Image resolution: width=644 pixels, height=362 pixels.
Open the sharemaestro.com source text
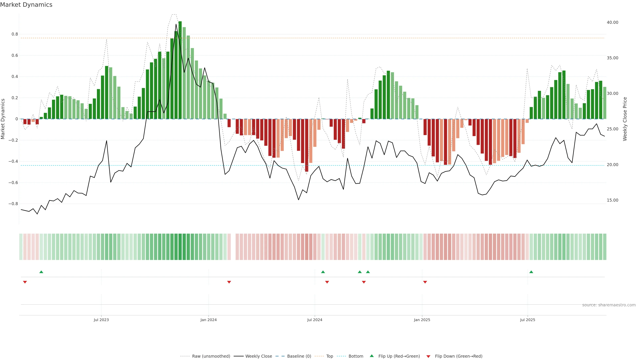click(609, 305)
